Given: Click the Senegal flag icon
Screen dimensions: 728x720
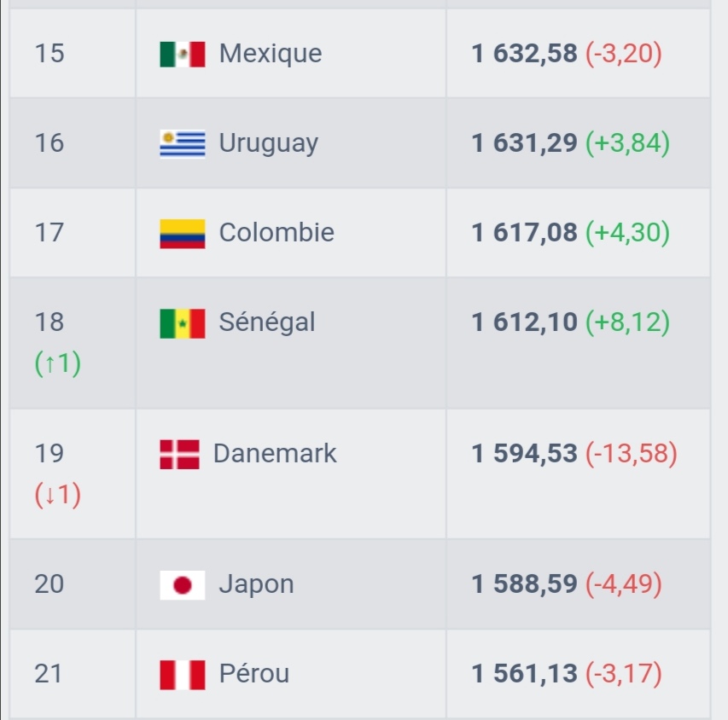Looking at the screenshot, I should point(183,323).
